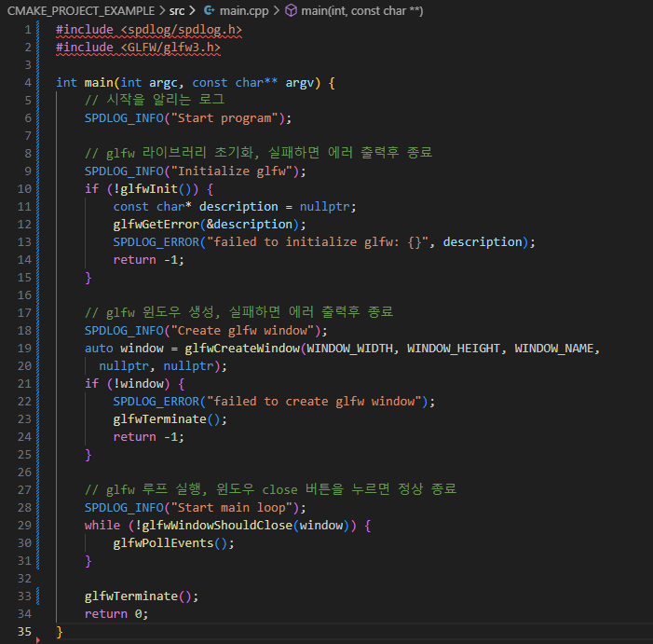Screen dimensions: 653x644
Task: Click WINDOW_NAME argument
Action: coord(554,349)
